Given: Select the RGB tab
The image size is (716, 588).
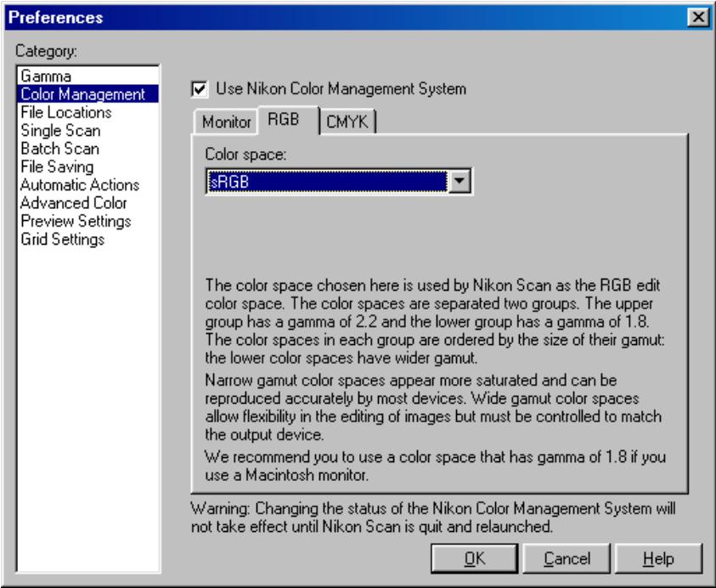Looking at the screenshot, I should pyautogui.click(x=288, y=120).
